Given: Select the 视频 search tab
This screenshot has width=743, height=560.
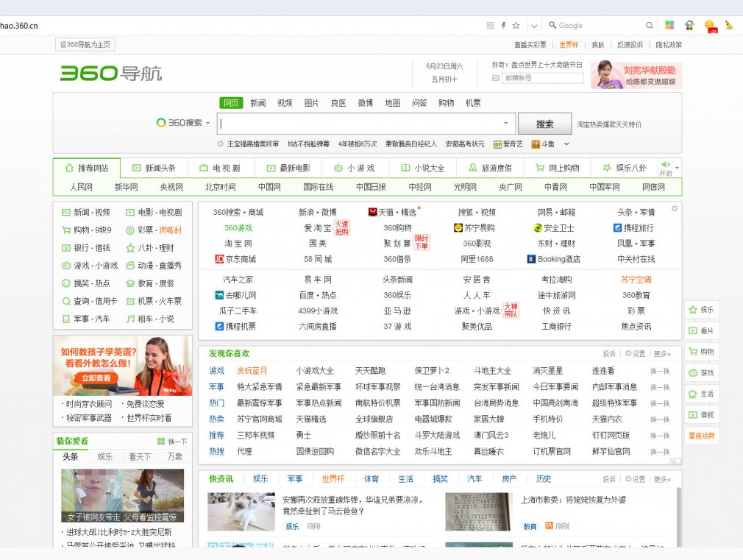Looking at the screenshot, I should [x=285, y=103].
